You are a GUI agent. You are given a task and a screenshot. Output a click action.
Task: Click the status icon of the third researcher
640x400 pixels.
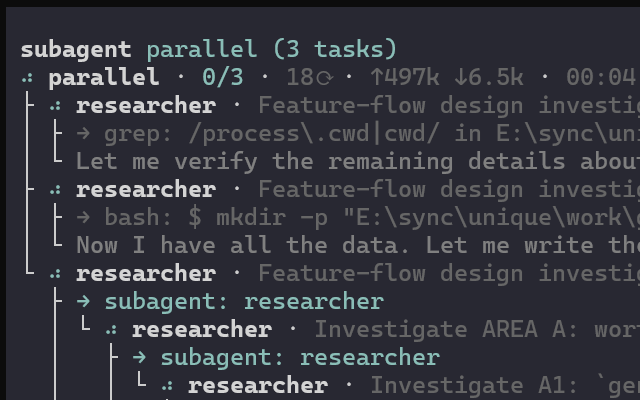(x=55, y=274)
